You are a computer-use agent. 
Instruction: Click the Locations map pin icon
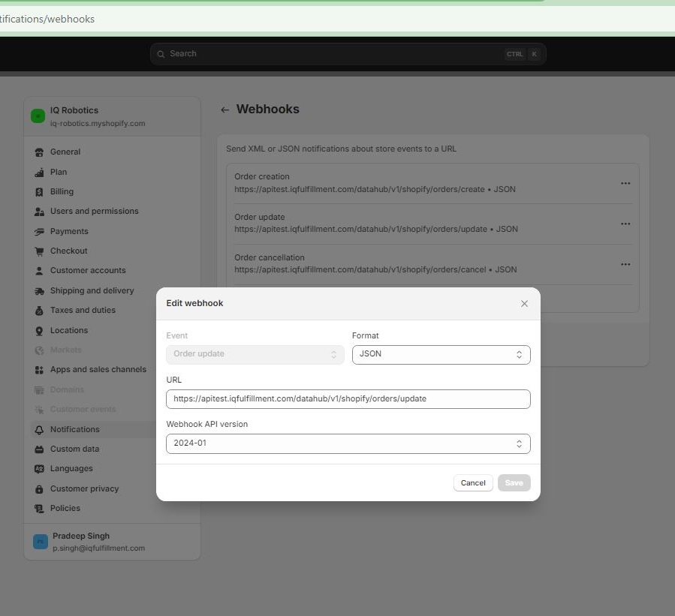[39, 330]
